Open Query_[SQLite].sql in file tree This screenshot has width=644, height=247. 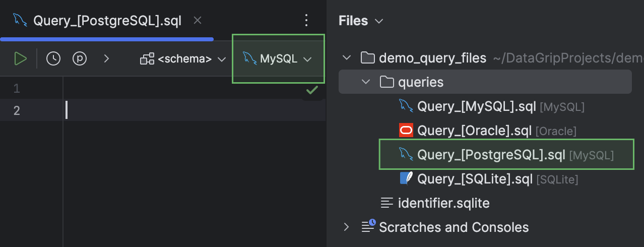click(475, 179)
